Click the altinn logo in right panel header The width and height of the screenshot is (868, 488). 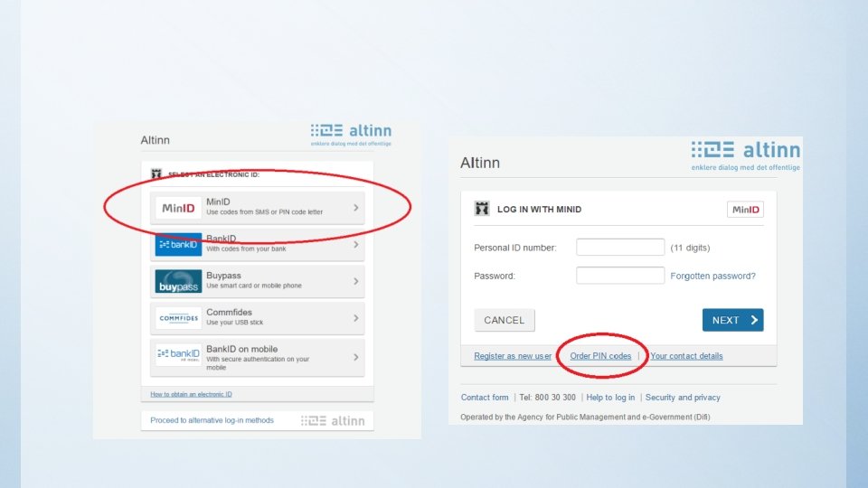(x=746, y=155)
